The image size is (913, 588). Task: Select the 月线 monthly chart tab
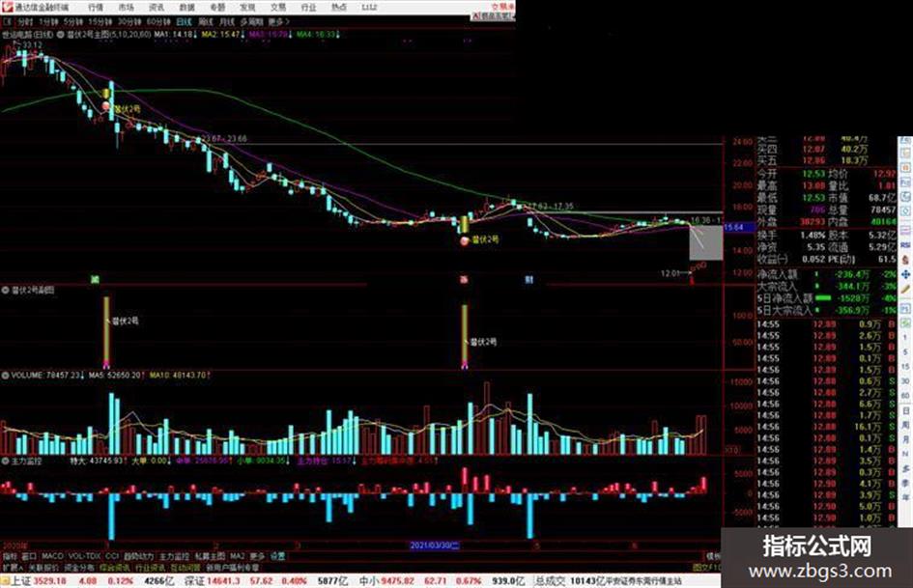point(226,21)
